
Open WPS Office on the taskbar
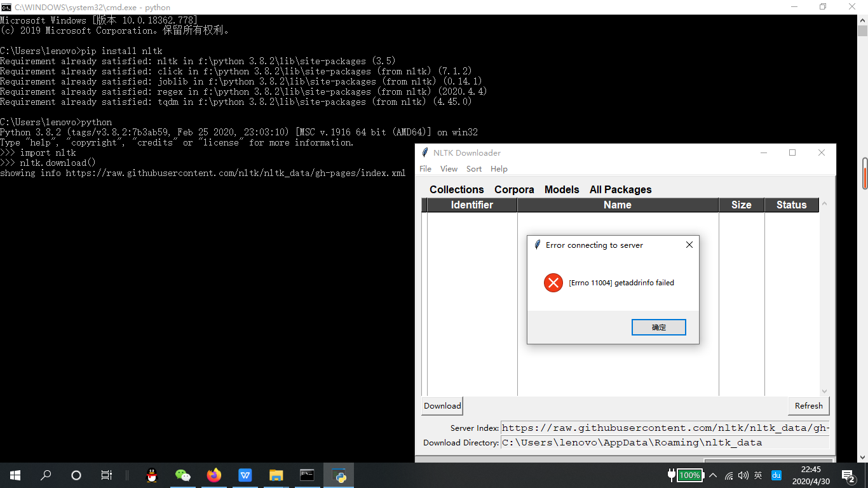click(245, 475)
